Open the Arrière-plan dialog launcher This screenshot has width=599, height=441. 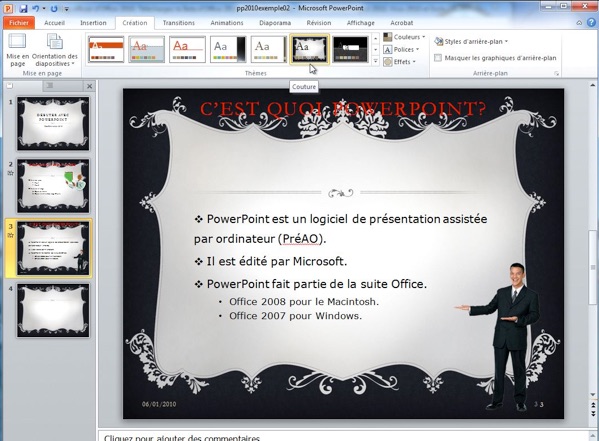tap(556, 73)
